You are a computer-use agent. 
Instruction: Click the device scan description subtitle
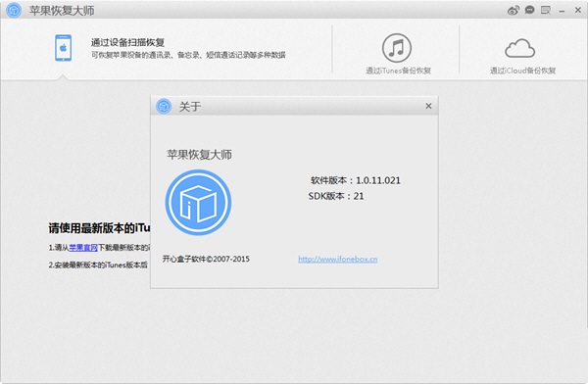(x=188, y=55)
